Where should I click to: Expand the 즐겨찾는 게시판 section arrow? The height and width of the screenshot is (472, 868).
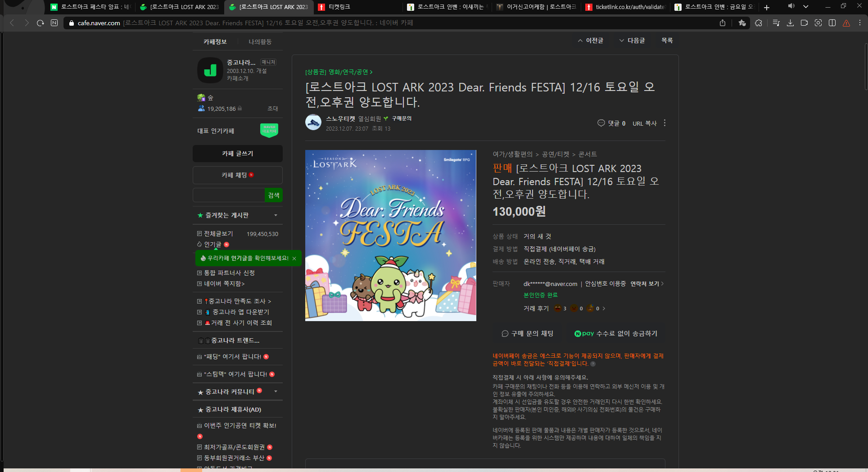point(276,215)
